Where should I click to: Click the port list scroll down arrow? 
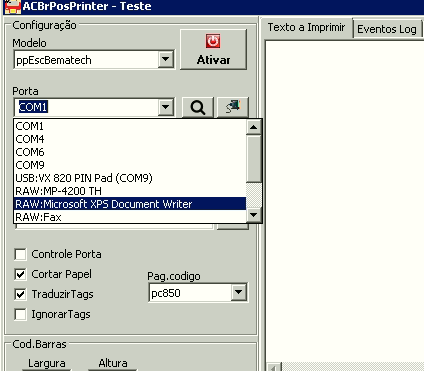pos(254,215)
